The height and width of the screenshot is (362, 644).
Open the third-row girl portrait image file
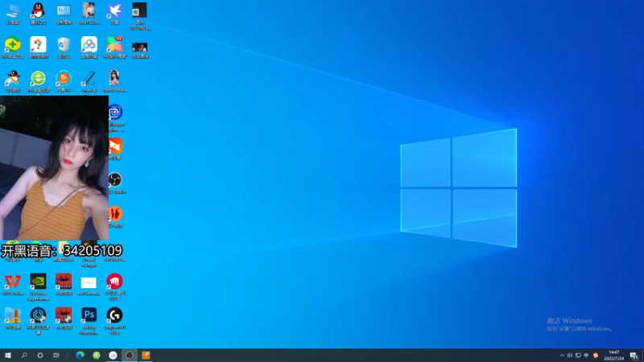click(x=114, y=81)
